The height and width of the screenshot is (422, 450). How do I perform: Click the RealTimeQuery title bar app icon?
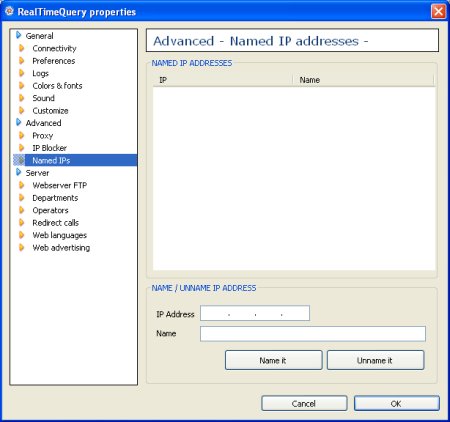pyautogui.click(x=9, y=12)
